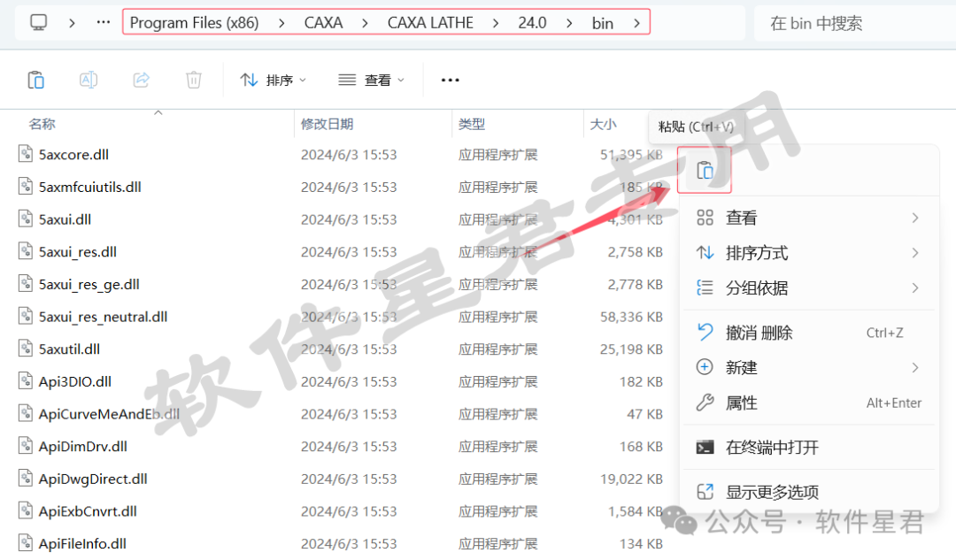This screenshot has width=956, height=560.
Task: Click the toolbar Rename icon
Action: coord(89,80)
